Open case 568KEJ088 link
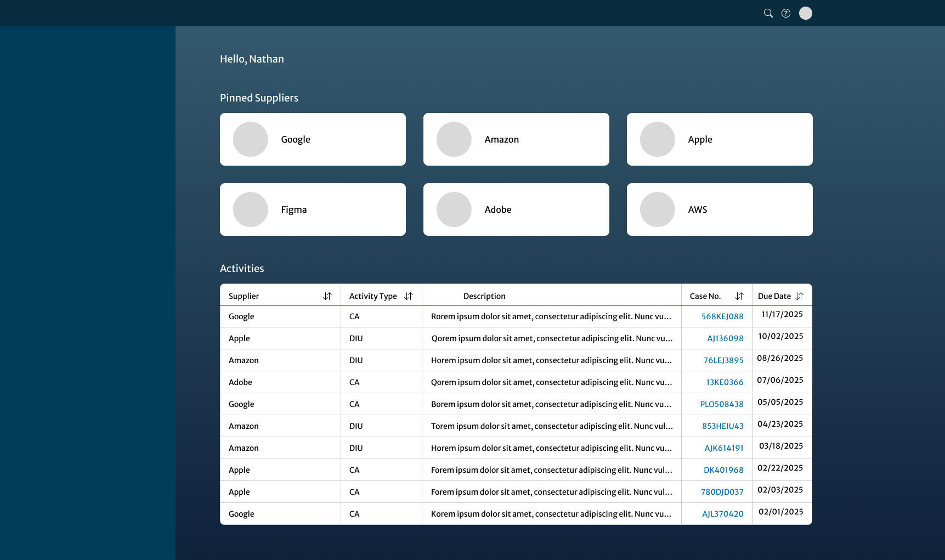Screen dimensions: 945x560 [x=722, y=316]
